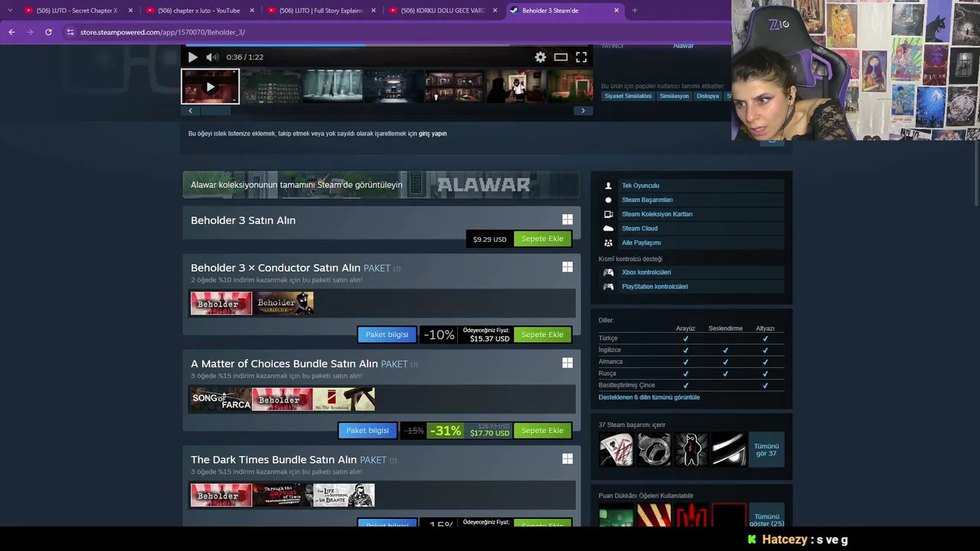Open Paket bilgisi for Beholder 3 × Conductor

[x=387, y=334]
